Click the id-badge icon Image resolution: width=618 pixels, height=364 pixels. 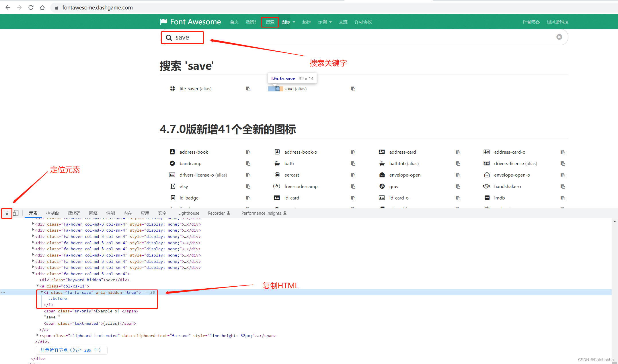173,198
